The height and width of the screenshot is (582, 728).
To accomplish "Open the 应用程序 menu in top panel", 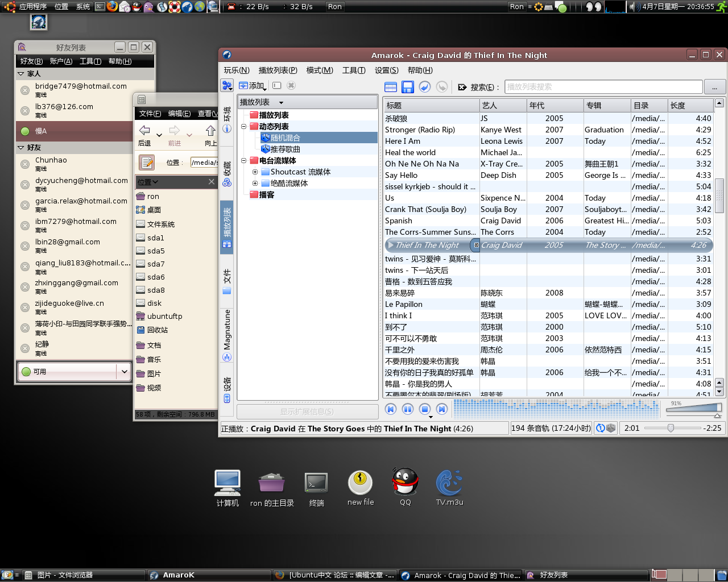I will click(27, 6).
